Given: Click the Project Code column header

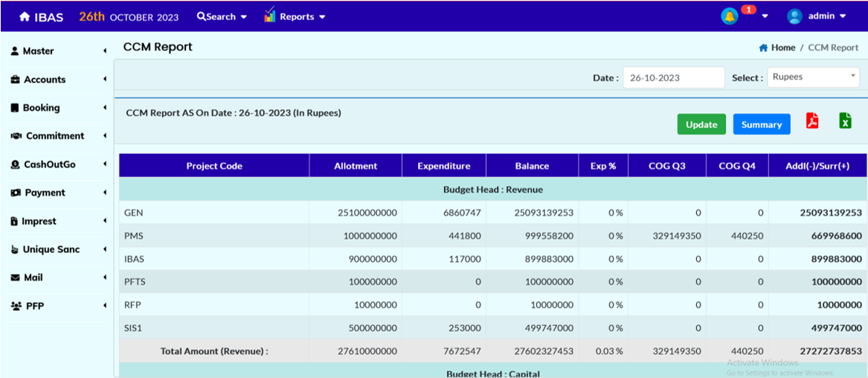Looking at the screenshot, I should (x=214, y=166).
